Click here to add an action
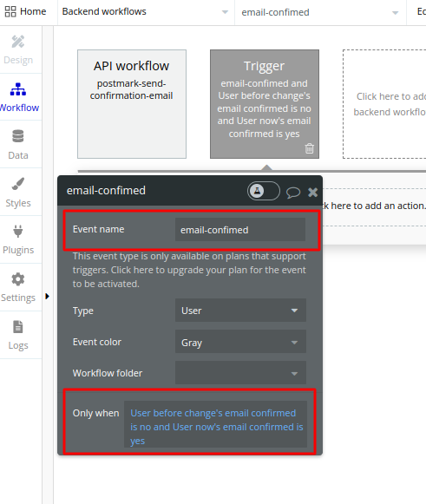 (x=374, y=206)
